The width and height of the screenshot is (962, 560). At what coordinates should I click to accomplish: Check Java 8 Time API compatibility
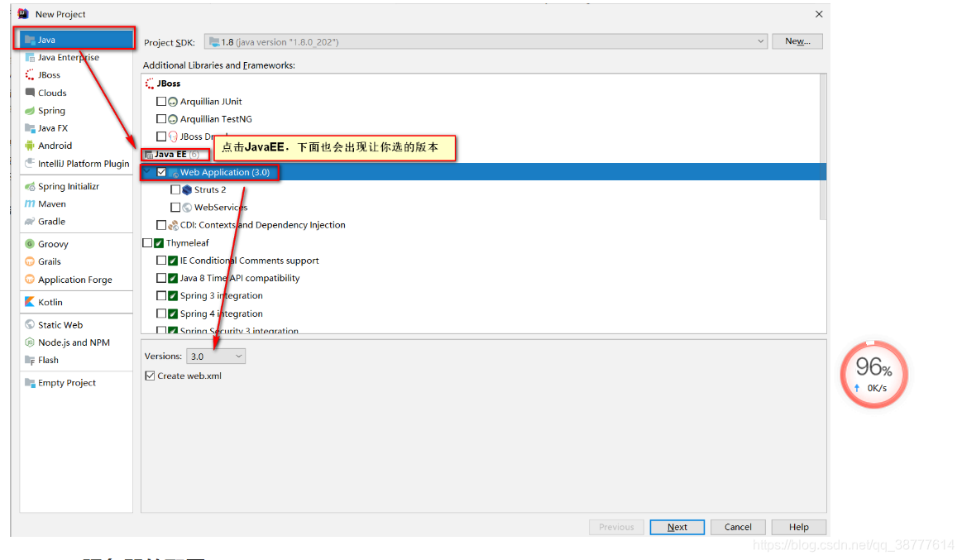[161, 278]
